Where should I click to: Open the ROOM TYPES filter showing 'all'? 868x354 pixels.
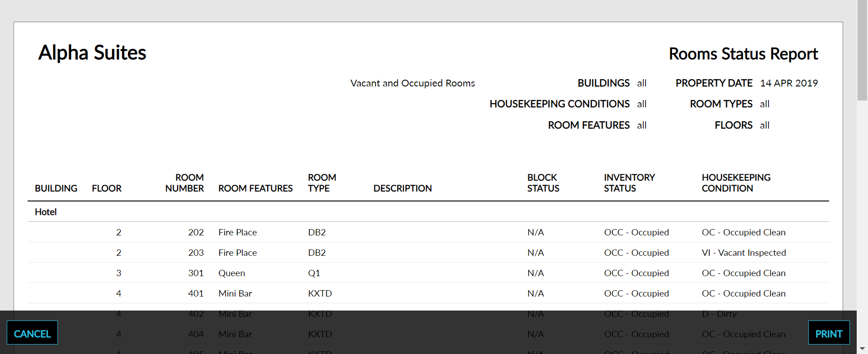[764, 104]
